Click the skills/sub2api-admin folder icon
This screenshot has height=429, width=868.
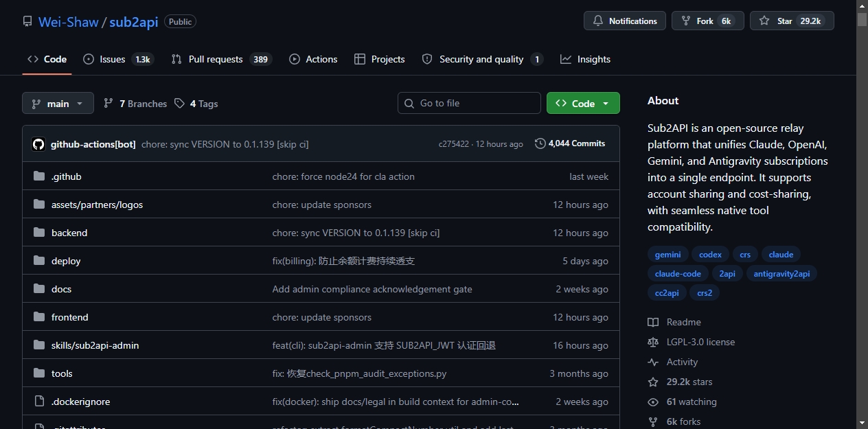[x=39, y=345]
